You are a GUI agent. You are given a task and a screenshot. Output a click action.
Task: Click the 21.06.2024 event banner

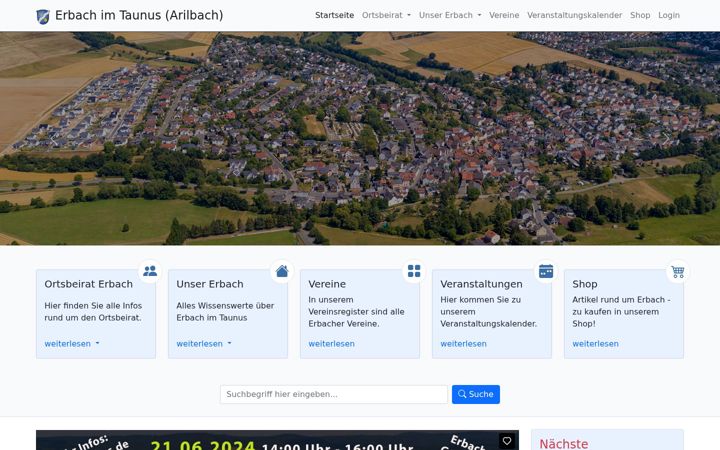pyautogui.click(x=277, y=440)
